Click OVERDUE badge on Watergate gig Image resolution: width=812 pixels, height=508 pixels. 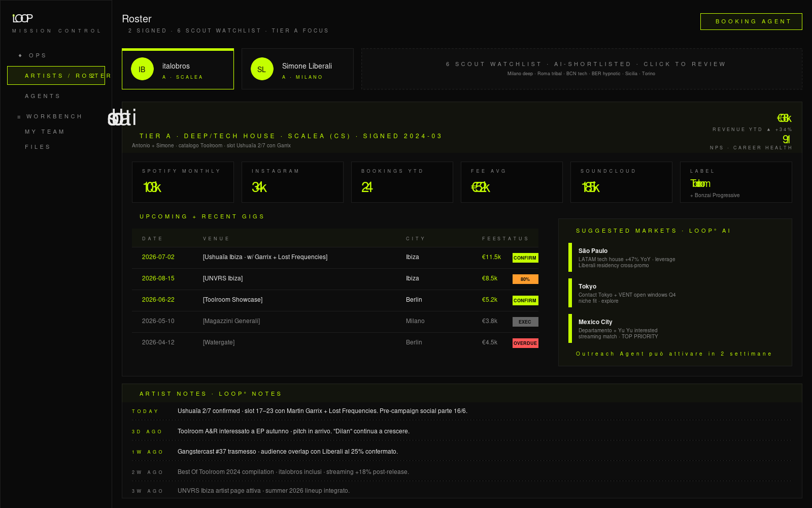(525, 343)
